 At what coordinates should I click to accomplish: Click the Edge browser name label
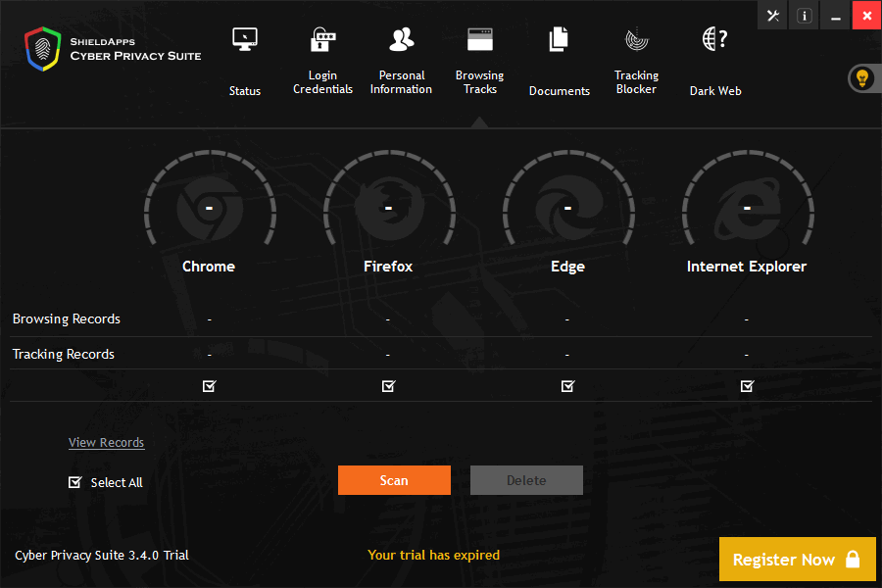[567, 267]
